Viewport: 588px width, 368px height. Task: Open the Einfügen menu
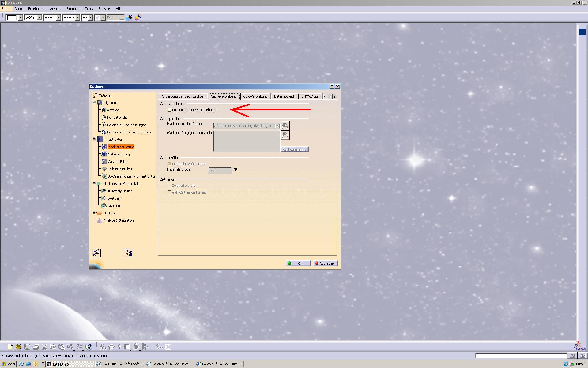click(x=73, y=9)
